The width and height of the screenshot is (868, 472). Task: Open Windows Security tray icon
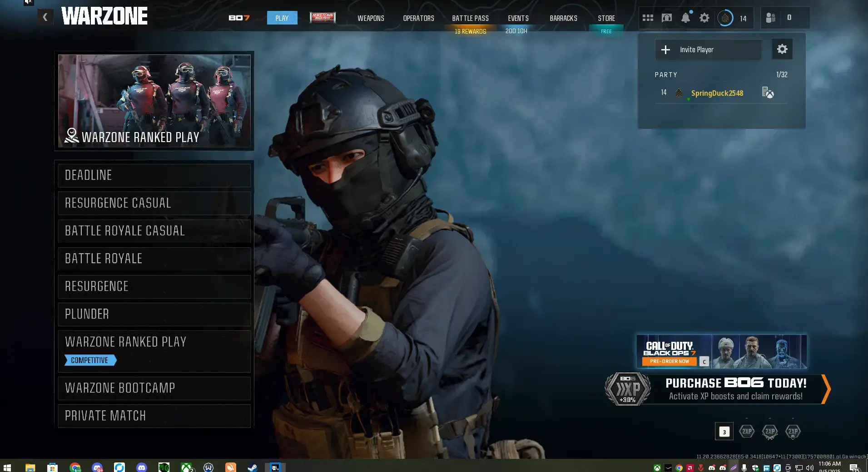coord(755,468)
